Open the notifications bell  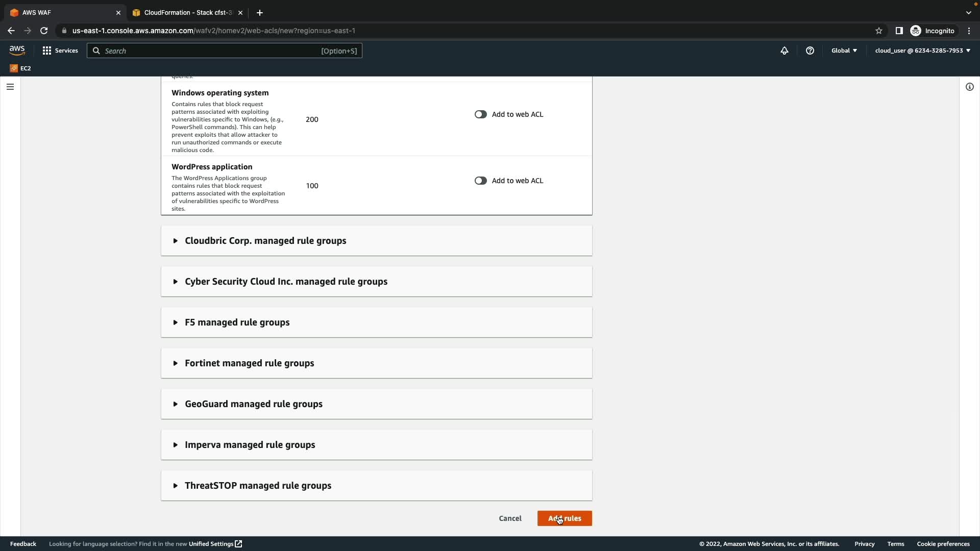click(784, 51)
